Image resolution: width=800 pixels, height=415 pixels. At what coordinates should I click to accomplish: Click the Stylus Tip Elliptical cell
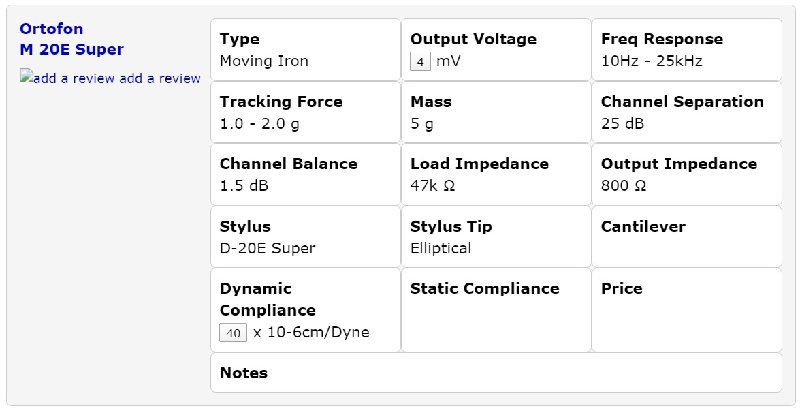(x=496, y=237)
